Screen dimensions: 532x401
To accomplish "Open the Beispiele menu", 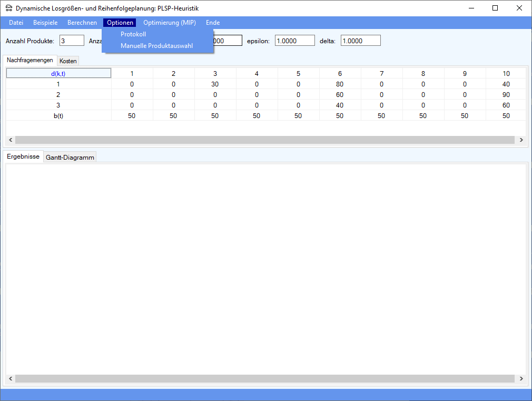I will (x=45, y=23).
